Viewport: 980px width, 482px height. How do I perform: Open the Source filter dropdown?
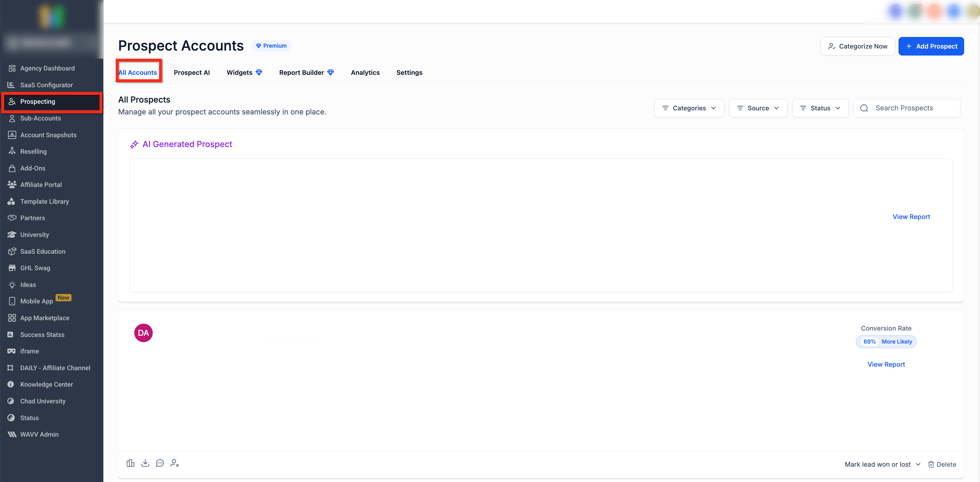click(758, 108)
